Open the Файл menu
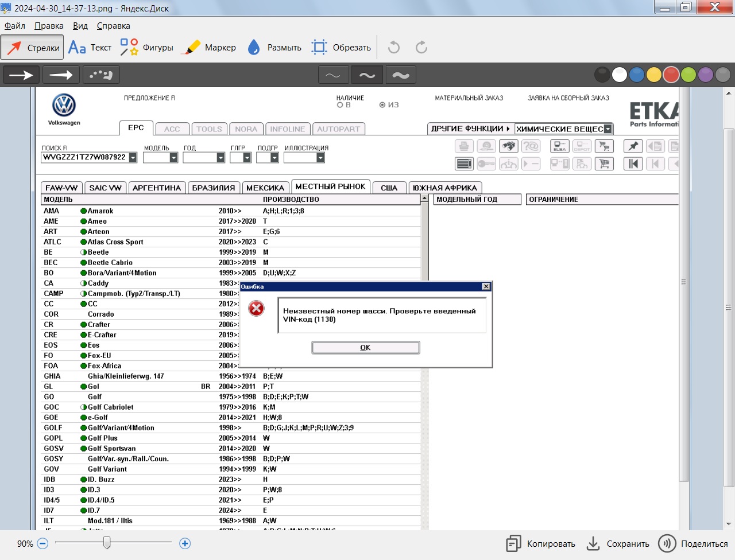Screen dimensions: 735x560 click(15, 26)
